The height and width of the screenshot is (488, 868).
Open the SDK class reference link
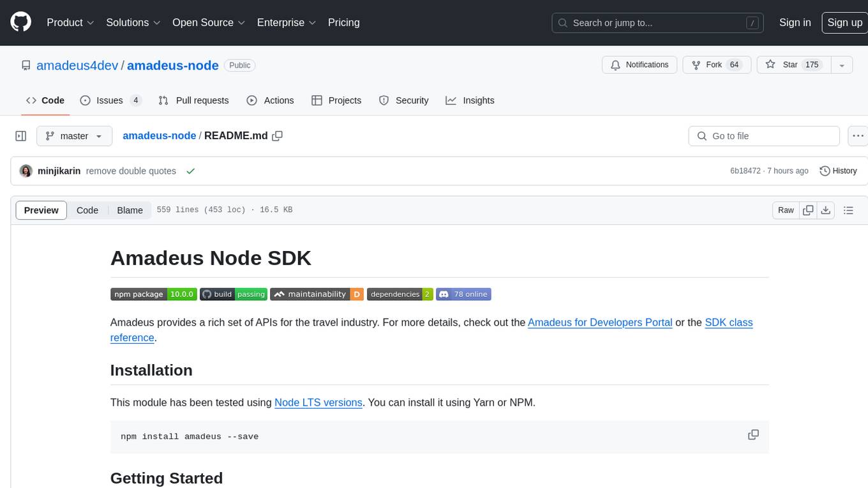(x=729, y=323)
